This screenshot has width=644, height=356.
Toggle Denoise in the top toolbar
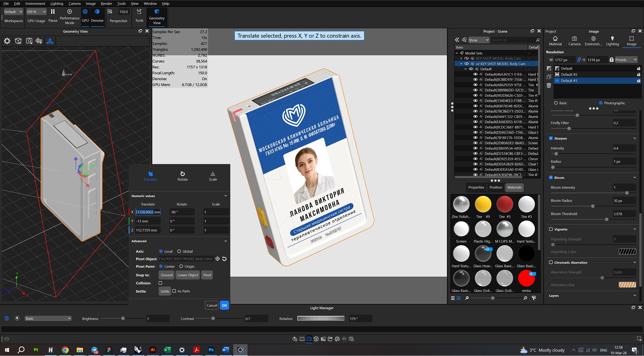coord(97,12)
